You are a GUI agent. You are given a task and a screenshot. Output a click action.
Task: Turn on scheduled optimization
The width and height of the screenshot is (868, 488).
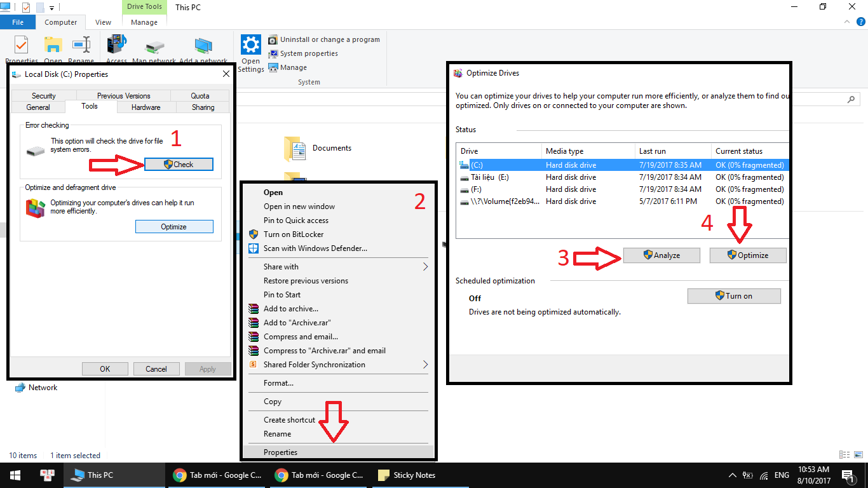click(x=733, y=296)
